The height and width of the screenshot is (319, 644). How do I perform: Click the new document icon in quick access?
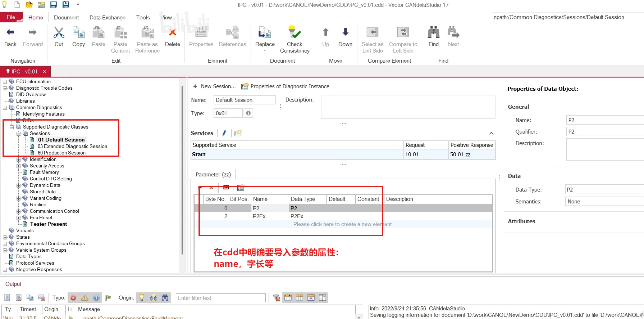click(x=17, y=5)
